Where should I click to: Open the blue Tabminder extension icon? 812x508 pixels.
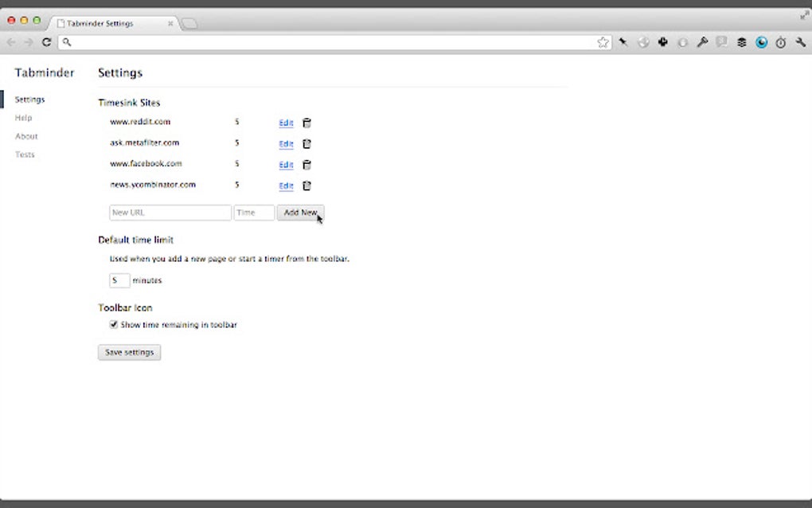pyautogui.click(x=762, y=42)
